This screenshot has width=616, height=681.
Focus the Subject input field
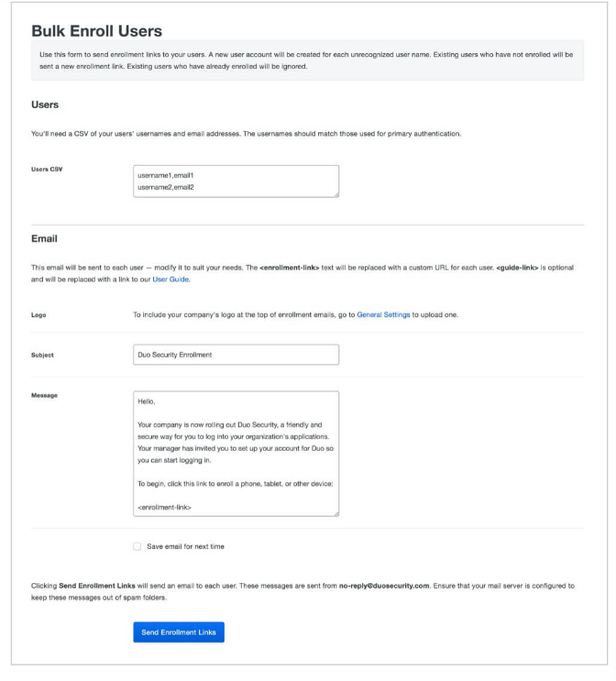[x=236, y=355]
